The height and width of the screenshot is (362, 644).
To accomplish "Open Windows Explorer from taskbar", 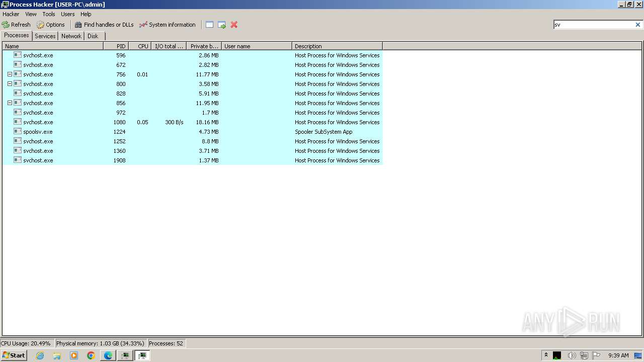I will click(57, 355).
